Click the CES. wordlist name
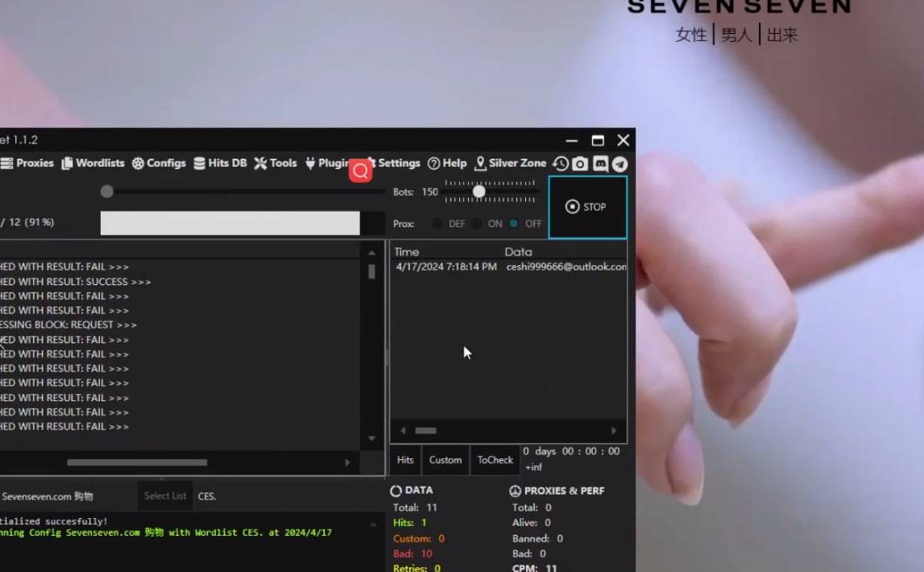 pyautogui.click(x=207, y=496)
